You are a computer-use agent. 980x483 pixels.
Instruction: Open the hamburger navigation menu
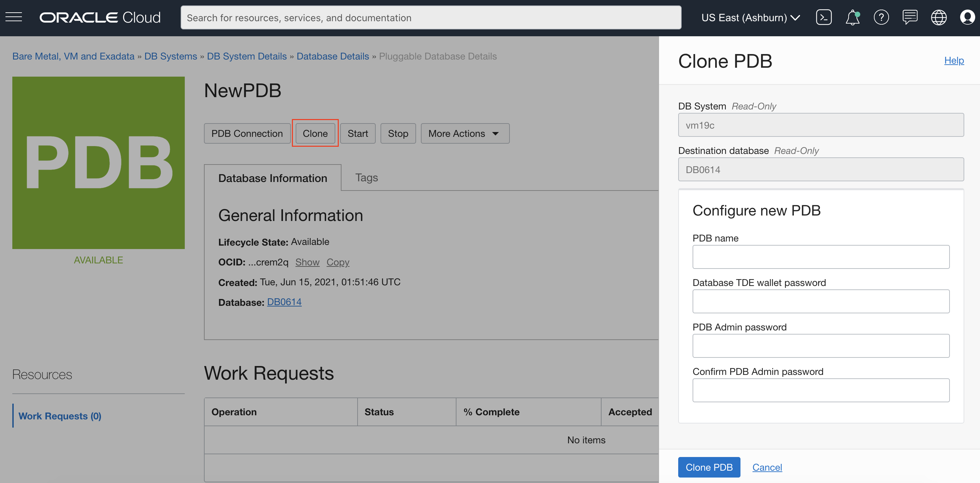pos(14,17)
